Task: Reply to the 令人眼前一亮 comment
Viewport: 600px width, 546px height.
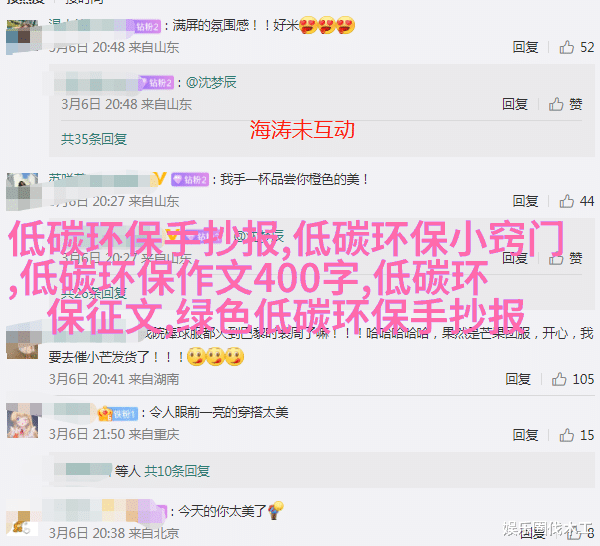Action: coord(525,435)
